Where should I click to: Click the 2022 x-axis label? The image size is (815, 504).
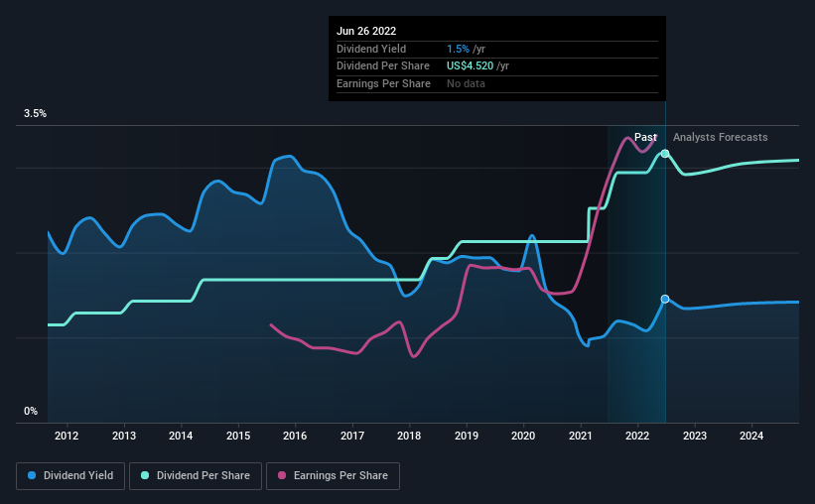click(x=637, y=436)
